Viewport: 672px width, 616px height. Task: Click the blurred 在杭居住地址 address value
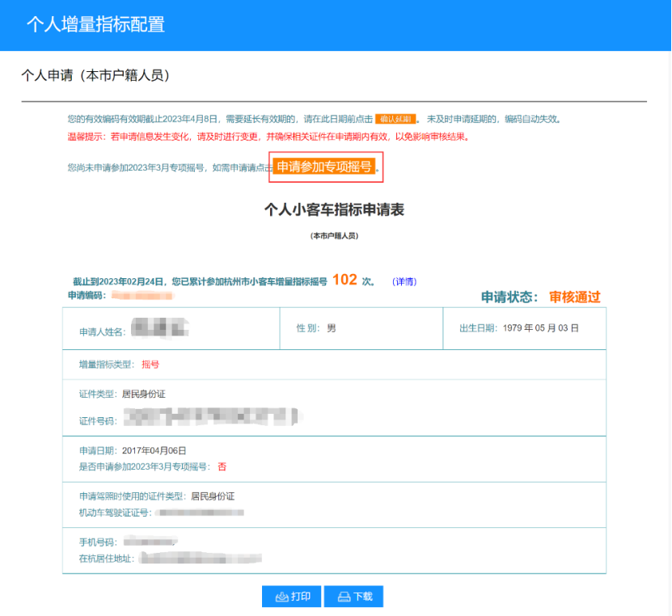201,559
